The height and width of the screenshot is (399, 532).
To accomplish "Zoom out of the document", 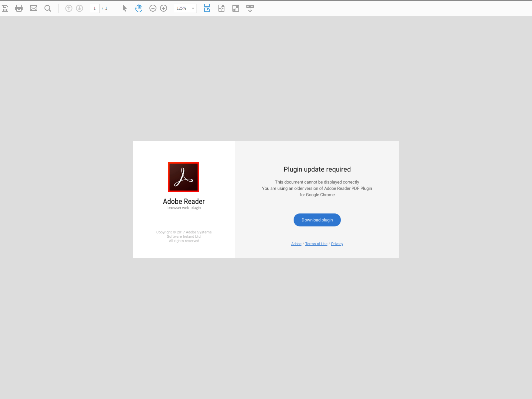I will point(153,8).
